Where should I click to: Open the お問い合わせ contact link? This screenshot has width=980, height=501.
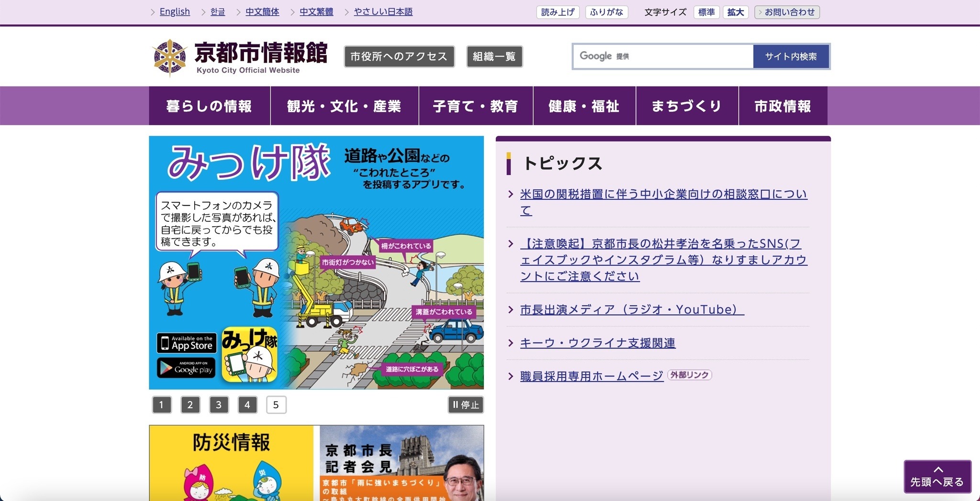point(787,12)
